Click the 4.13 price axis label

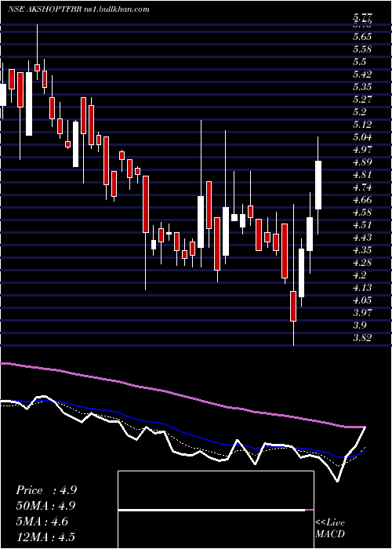[x=362, y=288]
